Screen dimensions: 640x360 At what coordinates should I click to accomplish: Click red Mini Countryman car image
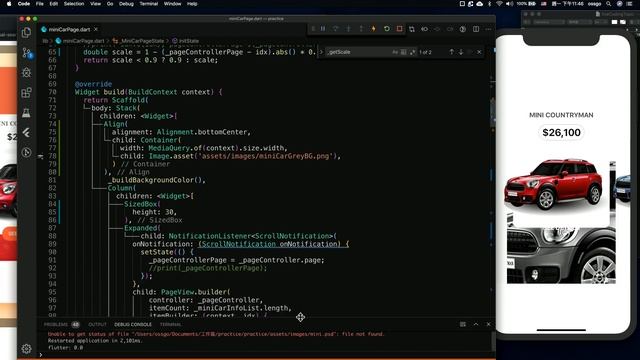[x=553, y=184]
